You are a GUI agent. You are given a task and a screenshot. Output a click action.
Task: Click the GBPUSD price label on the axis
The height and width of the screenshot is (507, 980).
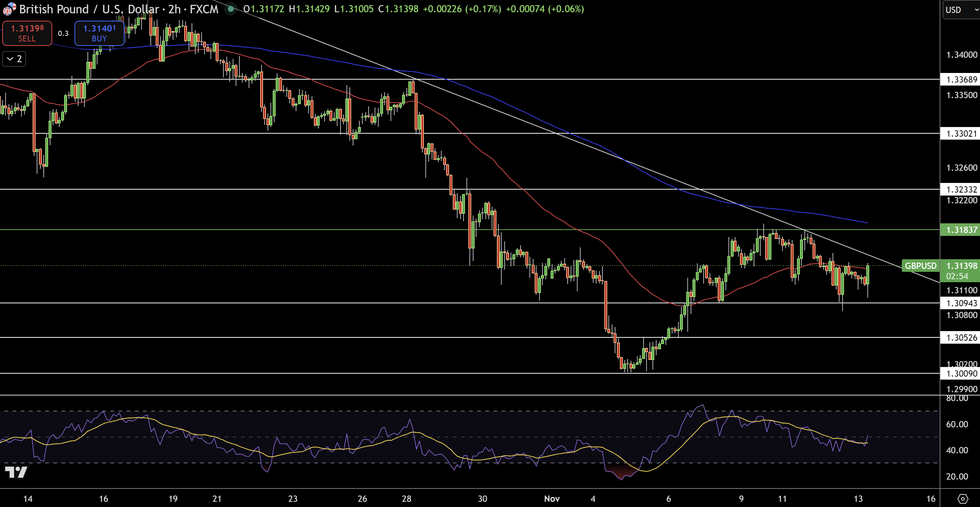coord(921,266)
